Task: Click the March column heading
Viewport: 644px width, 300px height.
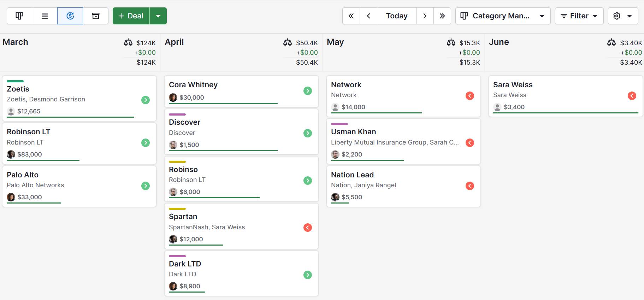Action: tap(15, 42)
